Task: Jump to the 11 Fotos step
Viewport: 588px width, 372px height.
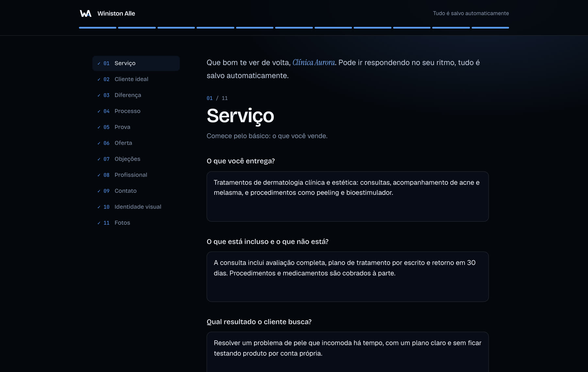Action: [x=136, y=223]
